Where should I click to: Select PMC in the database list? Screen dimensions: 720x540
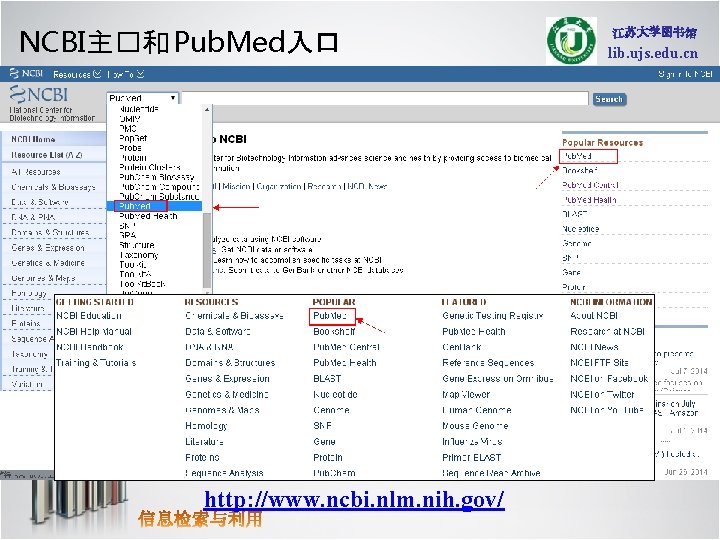tap(128, 129)
